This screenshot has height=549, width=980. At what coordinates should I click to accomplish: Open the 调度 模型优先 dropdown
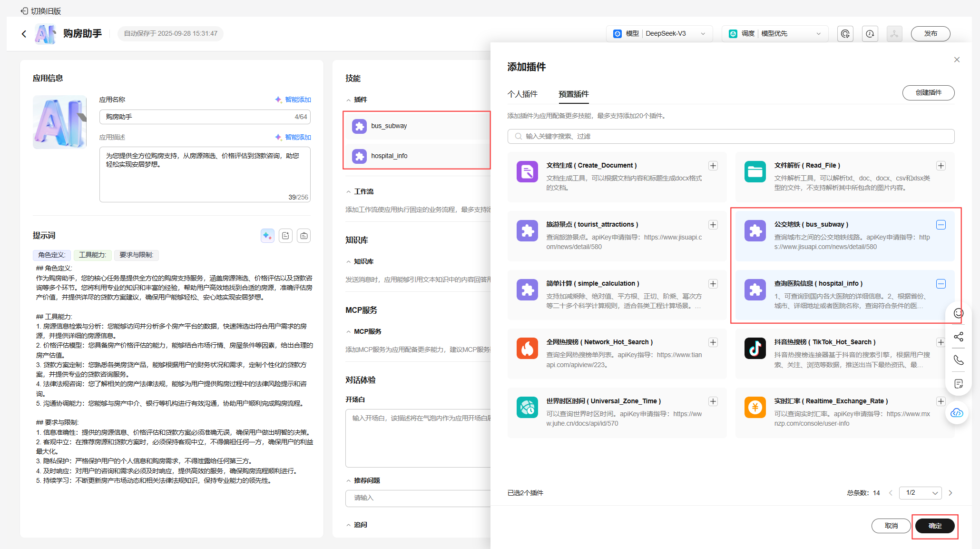[x=774, y=34]
